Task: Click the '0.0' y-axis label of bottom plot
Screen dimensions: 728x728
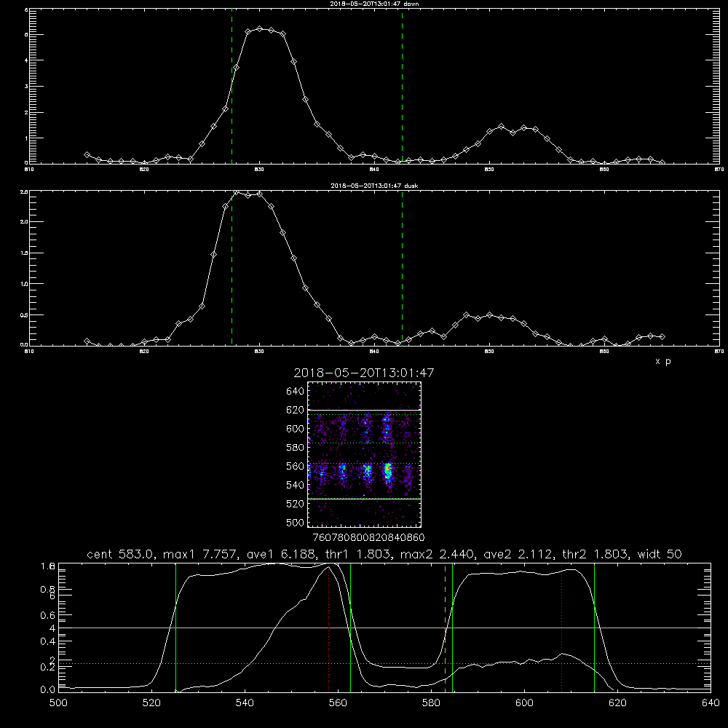Action: click(48, 689)
